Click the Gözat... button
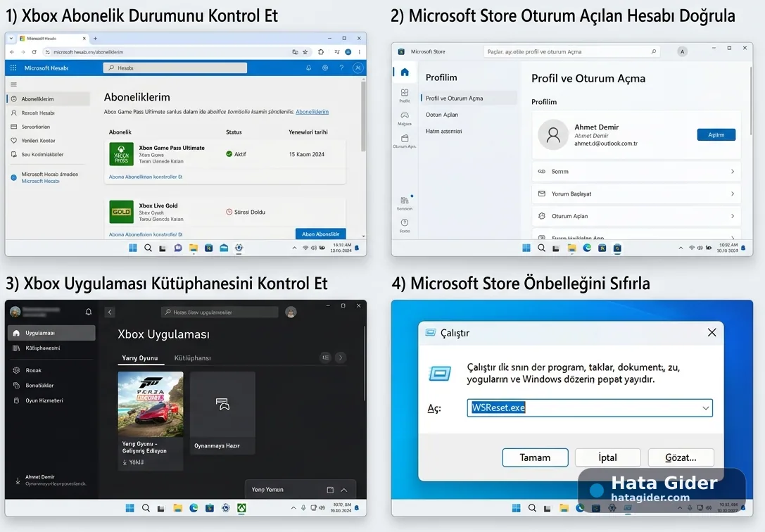765x532 pixels. click(681, 457)
